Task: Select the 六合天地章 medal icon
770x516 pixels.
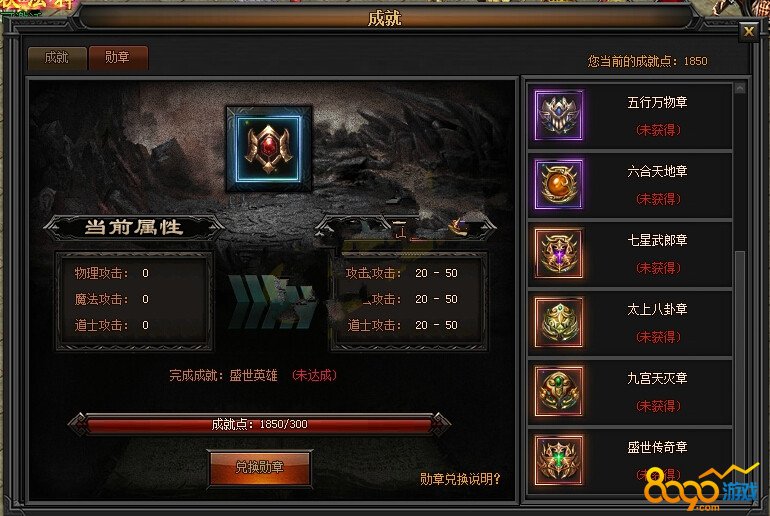Action: (x=558, y=184)
